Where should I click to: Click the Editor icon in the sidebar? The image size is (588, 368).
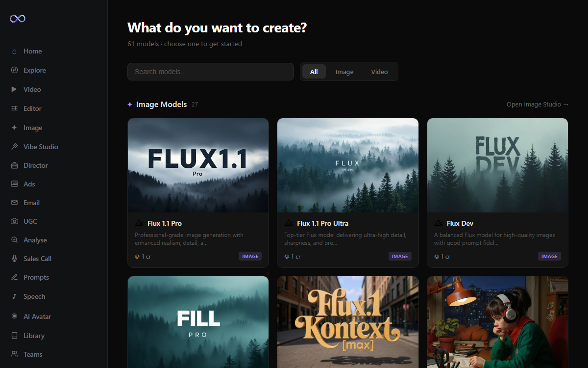click(14, 108)
